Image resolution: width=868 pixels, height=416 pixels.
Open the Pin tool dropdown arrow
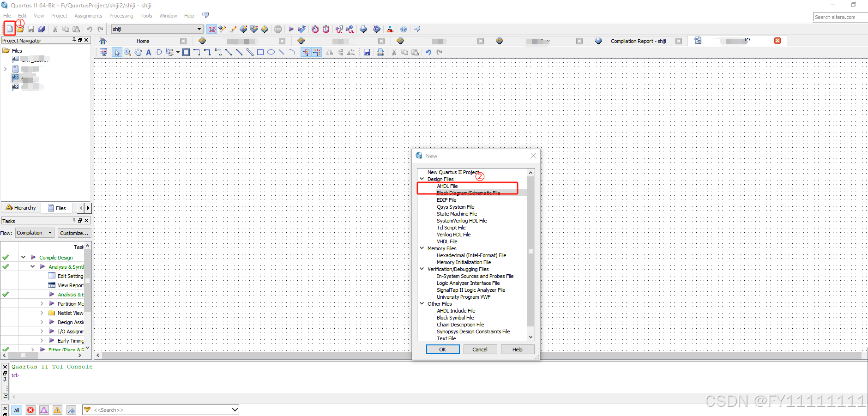tap(178, 52)
